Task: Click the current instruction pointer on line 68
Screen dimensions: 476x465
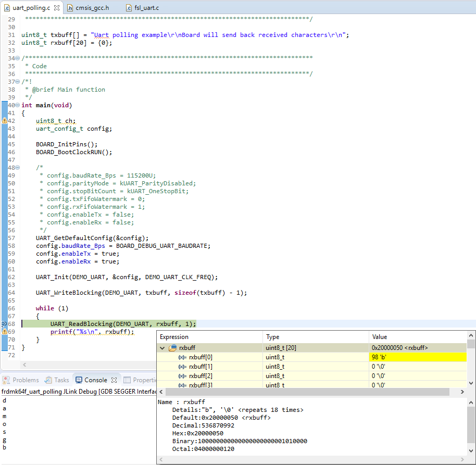Action: (x=4, y=324)
